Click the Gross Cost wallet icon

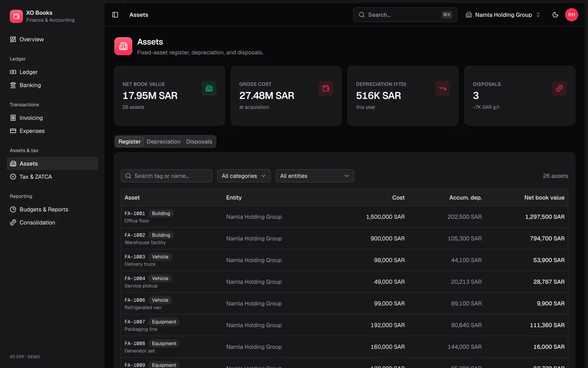click(x=326, y=88)
